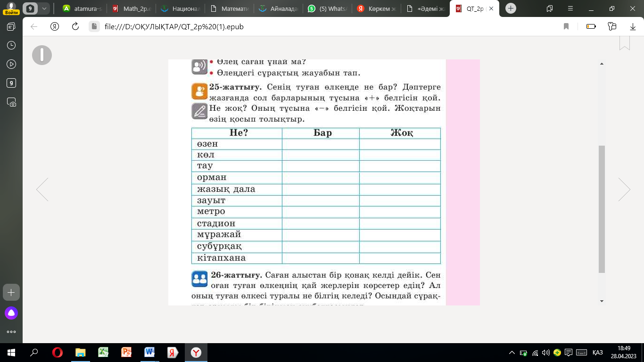
Task: Open the battery saver icon in the toolbar
Action: pyautogui.click(x=591, y=27)
